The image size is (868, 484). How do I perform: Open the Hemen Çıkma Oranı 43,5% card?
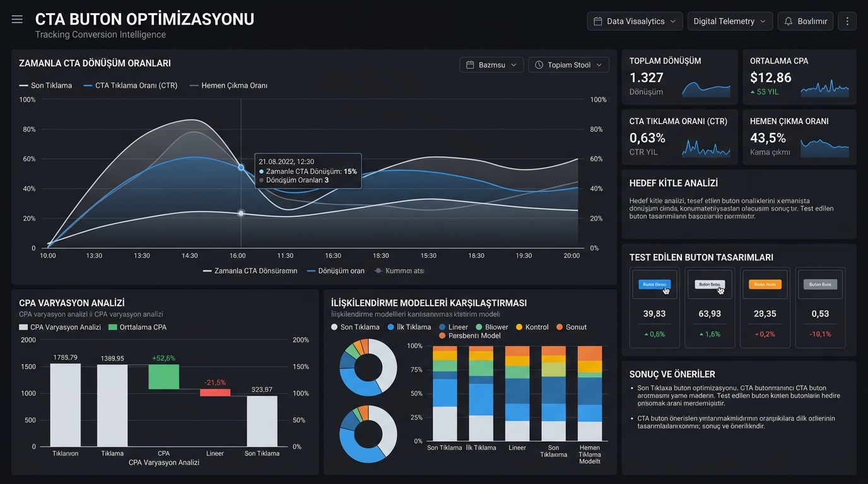pyautogui.click(x=799, y=137)
